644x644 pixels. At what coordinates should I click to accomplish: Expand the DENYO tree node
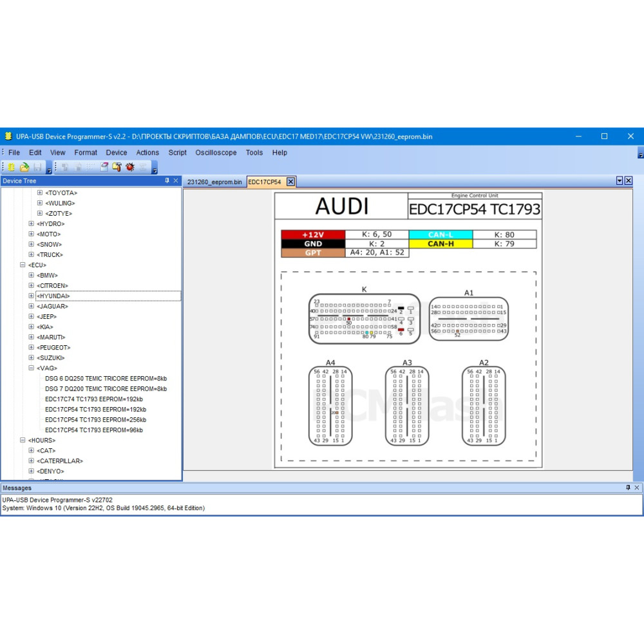point(31,471)
